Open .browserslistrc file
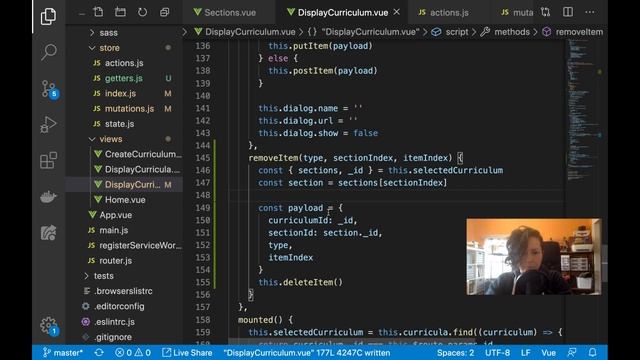 pos(124,291)
